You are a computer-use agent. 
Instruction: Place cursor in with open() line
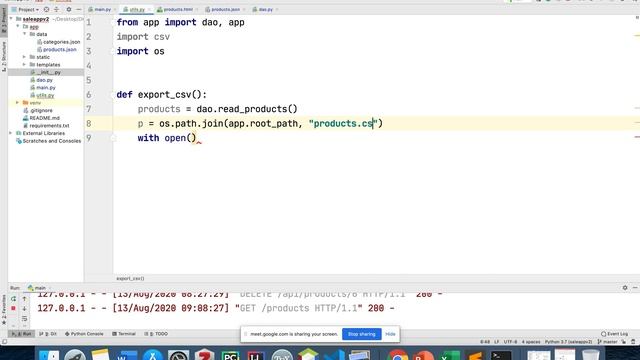(x=167, y=138)
